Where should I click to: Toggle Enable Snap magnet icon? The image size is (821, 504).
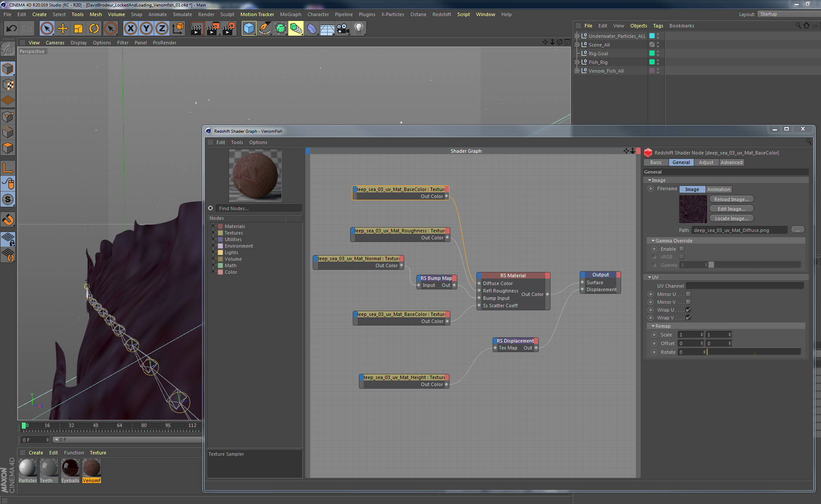(8, 219)
